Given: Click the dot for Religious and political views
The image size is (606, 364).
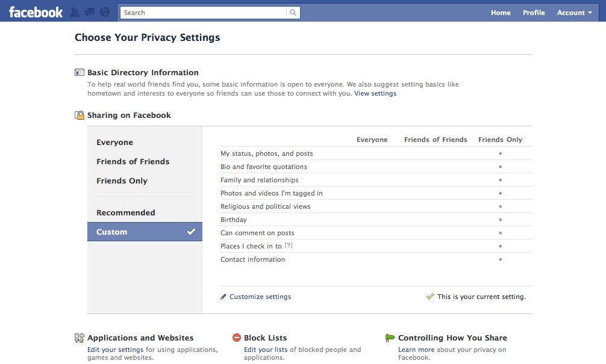Looking at the screenshot, I should 500,206.
